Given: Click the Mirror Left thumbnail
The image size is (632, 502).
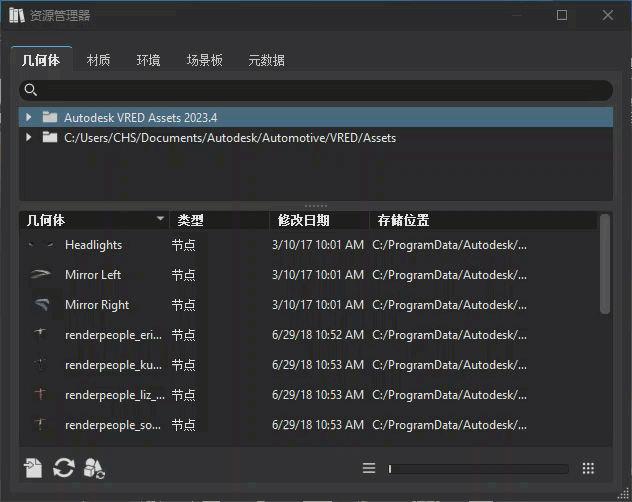Looking at the screenshot, I should (41, 275).
